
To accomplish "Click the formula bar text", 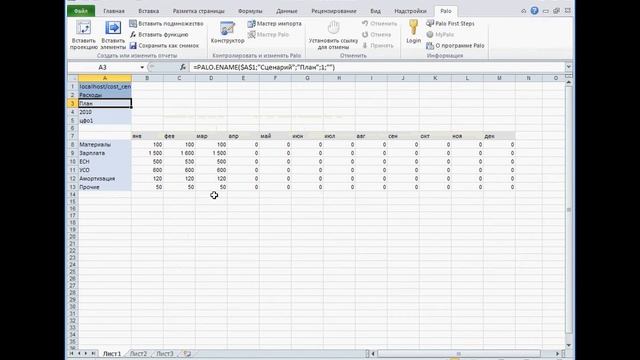I will (264, 67).
